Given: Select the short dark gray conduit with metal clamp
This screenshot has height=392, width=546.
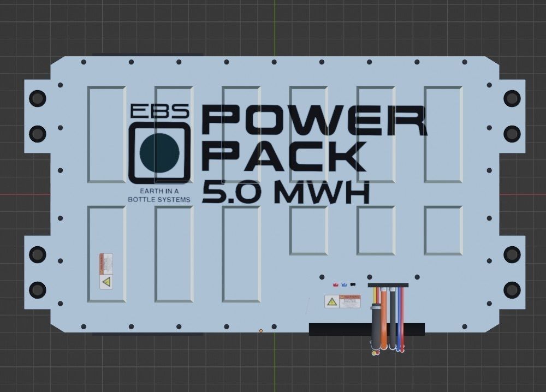Looking at the screenshot, I should tap(376, 326).
